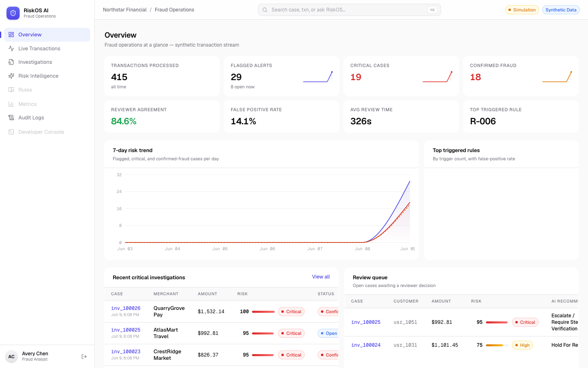
Task: Click the CUSTOMER column header in review queue
Action: pos(406,301)
